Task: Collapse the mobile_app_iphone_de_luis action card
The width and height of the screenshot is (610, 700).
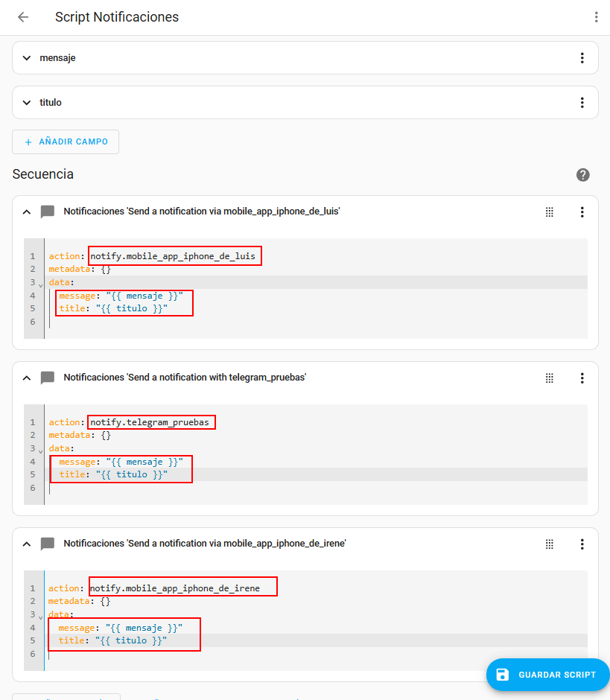Action: pos(27,212)
